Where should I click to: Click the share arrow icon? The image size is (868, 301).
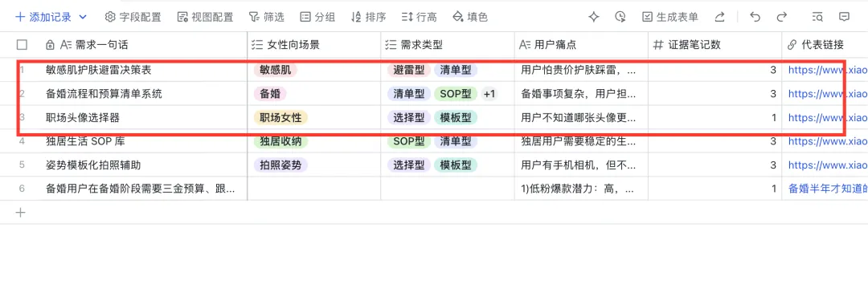[x=719, y=17]
